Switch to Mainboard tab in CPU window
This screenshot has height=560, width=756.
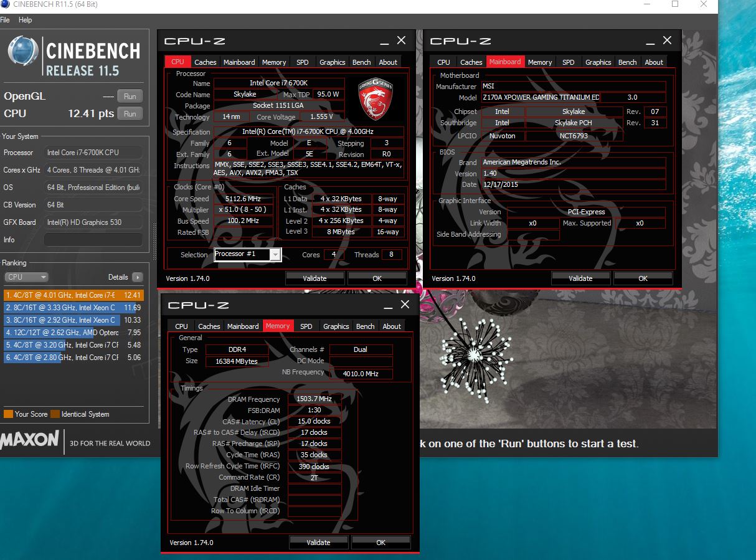click(239, 62)
